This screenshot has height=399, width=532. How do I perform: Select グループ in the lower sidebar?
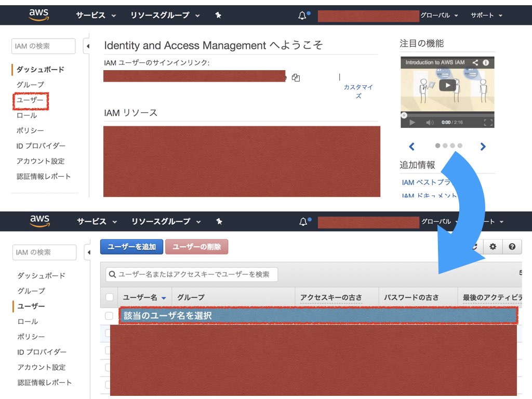[32, 291]
